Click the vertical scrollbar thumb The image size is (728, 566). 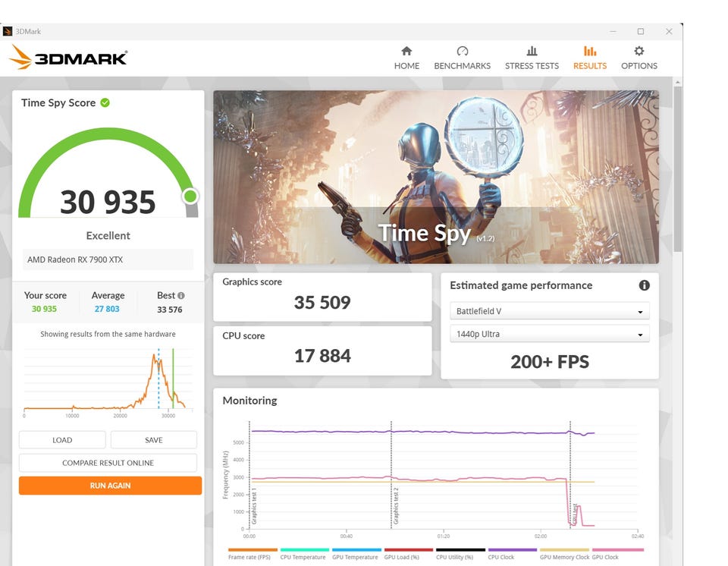(x=677, y=168)
